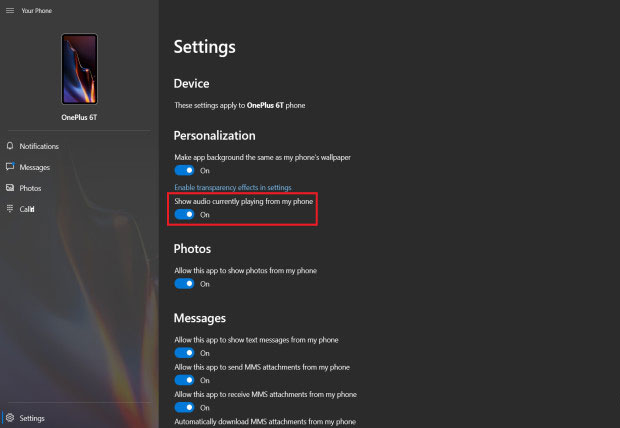Select Calls label in sidebar
620x428 pixels.
click(27, 209)
